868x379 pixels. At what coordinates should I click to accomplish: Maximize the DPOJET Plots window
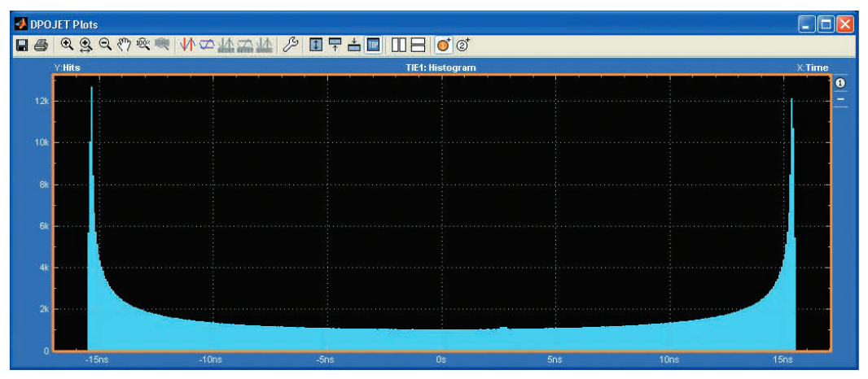coord(827,24)
